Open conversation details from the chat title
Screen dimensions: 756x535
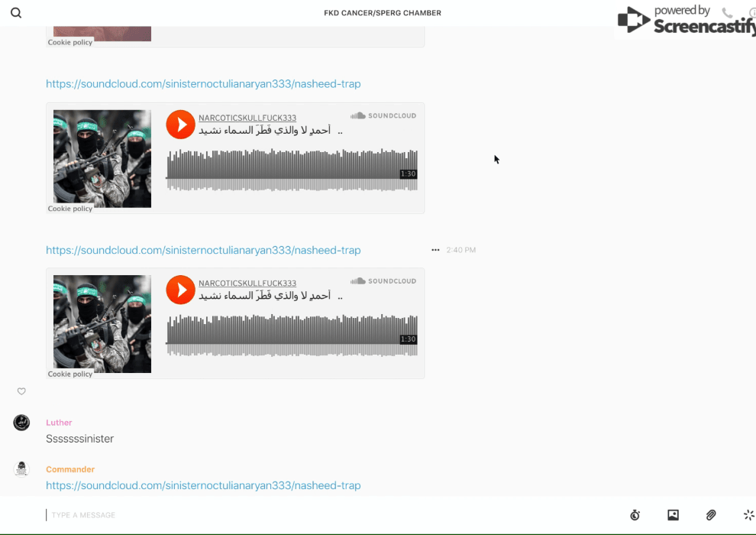pos(383,13)
